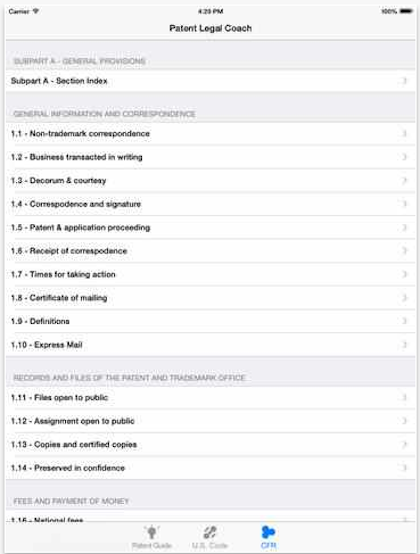View 1.6 Receipt of correspodence
Viewport: 420px width, 554px height.
pos(210,251)
